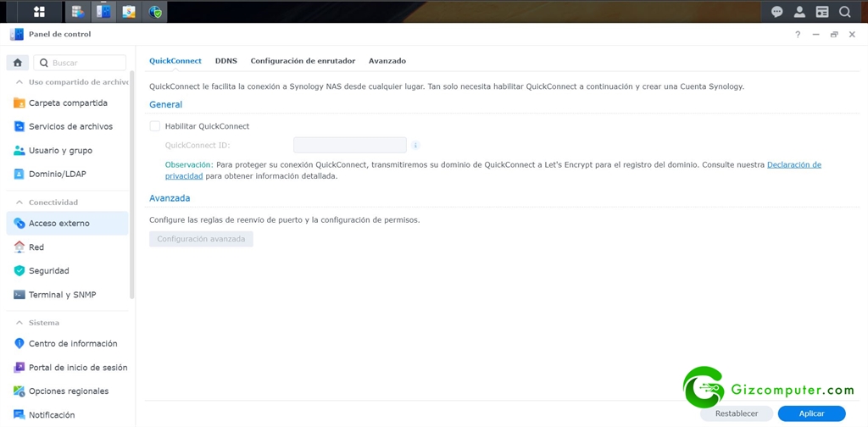Click the Centro de información icon
This screenshot has height=427, width=868.
pos(19,343)
